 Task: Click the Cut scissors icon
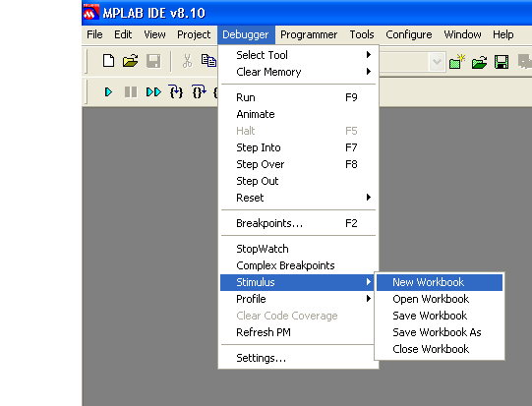click(187, 61)
